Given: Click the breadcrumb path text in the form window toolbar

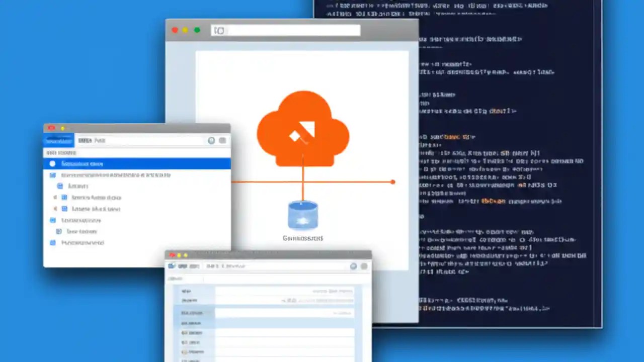Looking at the screenshot, I should tap(225, 266).
